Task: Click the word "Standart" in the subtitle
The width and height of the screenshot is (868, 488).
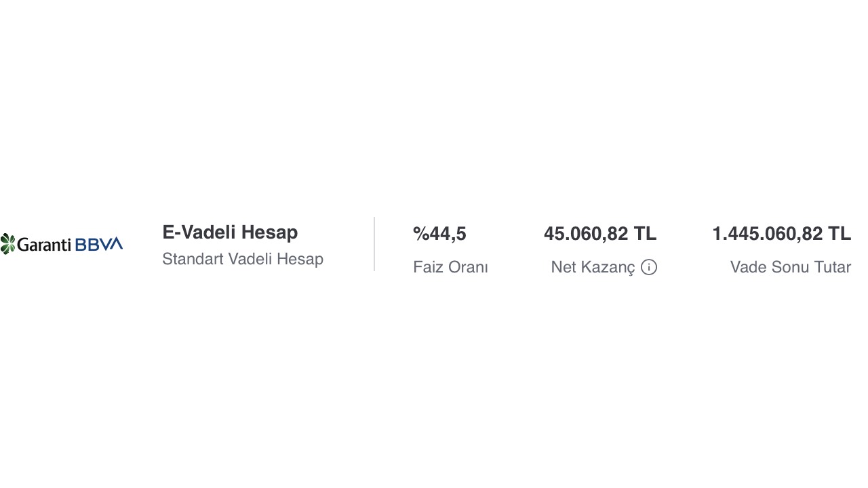Action: pyautogui.click(x=193, y=259)
